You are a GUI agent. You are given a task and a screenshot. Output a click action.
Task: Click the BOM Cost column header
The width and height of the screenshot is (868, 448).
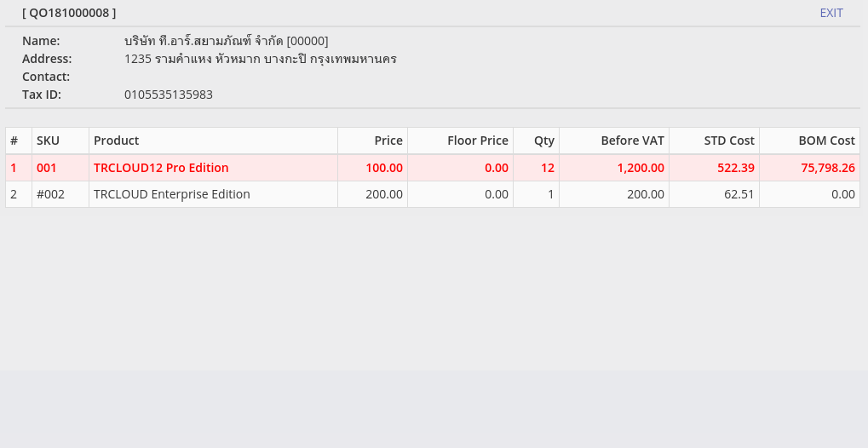coord(825,141)
